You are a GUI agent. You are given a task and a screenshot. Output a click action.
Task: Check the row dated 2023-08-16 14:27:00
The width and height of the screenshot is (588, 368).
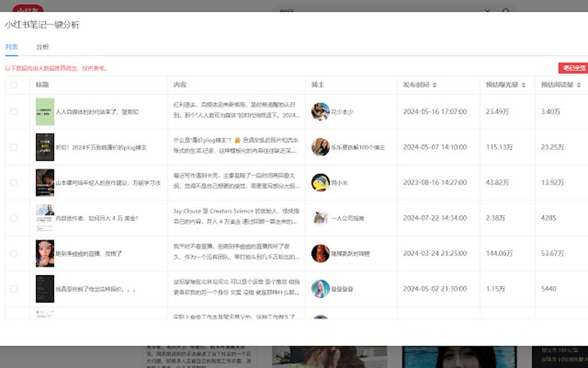[14, 183]
